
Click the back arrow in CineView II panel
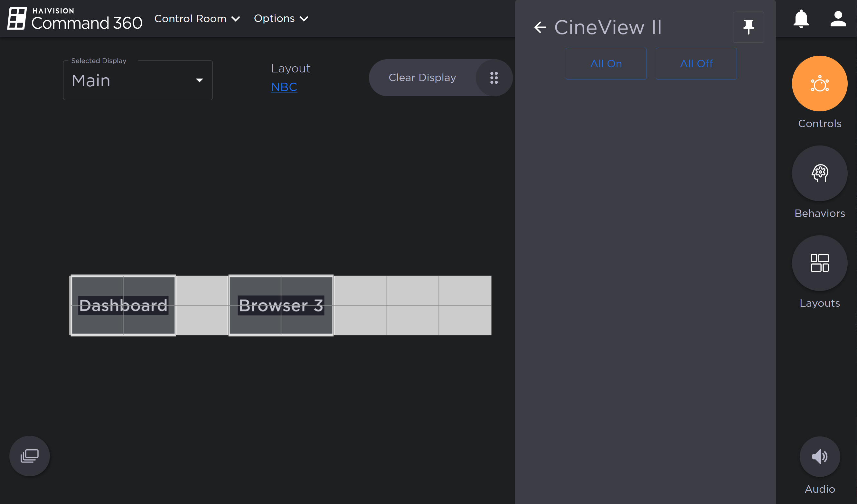[x=539, y=27]
